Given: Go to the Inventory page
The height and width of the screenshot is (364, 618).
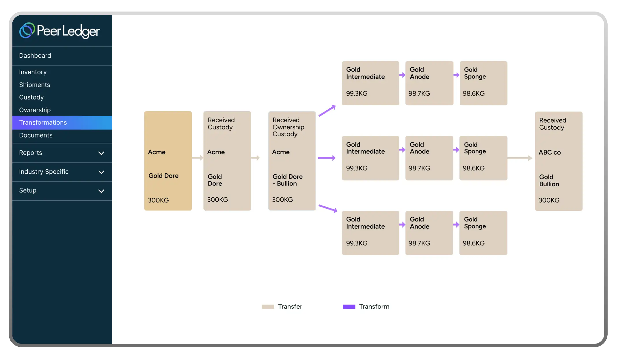Looking at the screenshot, I should coord(33,72).
